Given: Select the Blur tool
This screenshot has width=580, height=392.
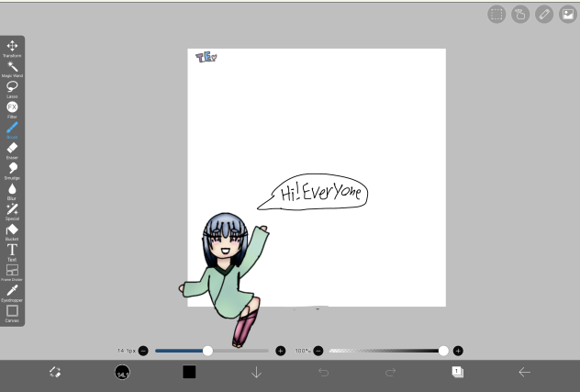Looking at the screenshot, I should tap(13, 189).
